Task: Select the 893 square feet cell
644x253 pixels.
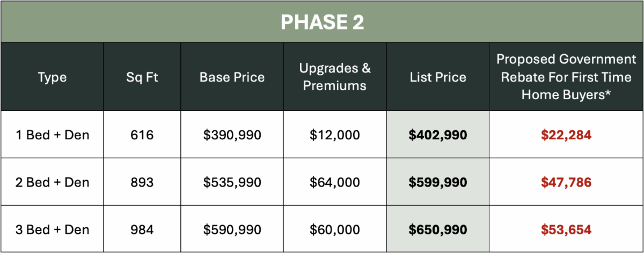Action: pos(142,182)
